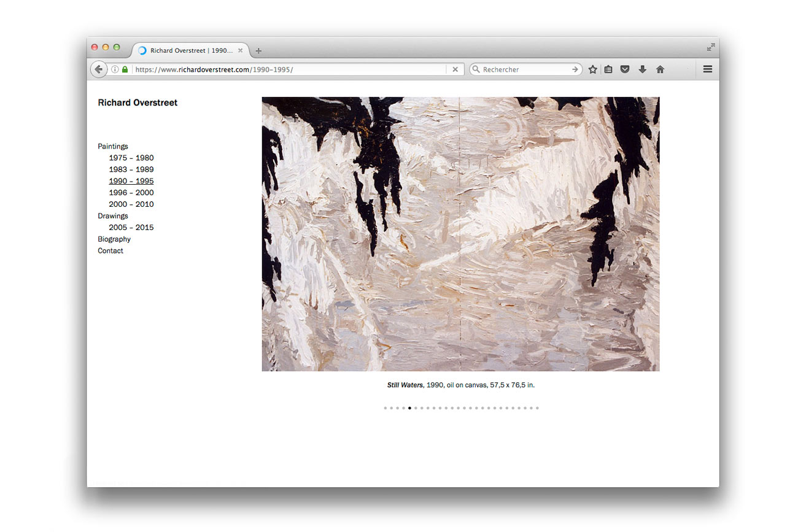Click the green secure padlock icon

[x=125, y=70]
